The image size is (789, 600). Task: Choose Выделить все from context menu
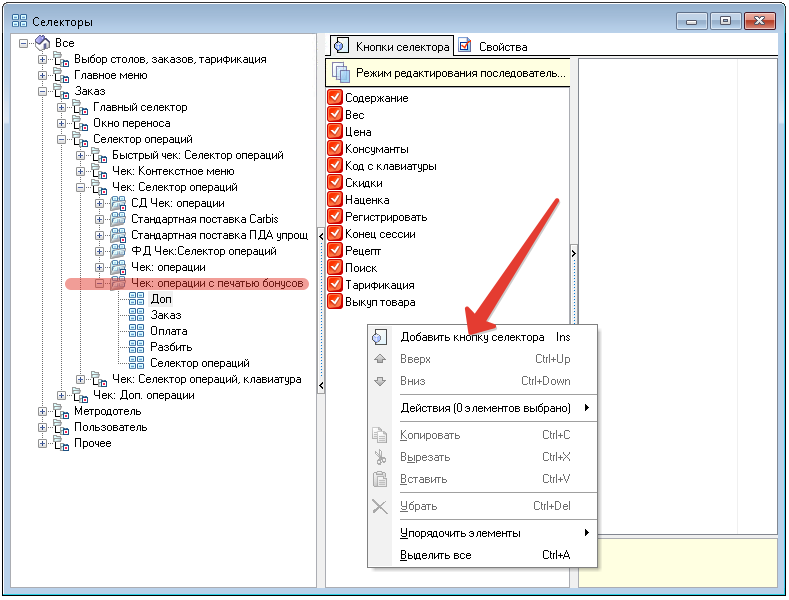pyautogui.click(x=483, y=555)
